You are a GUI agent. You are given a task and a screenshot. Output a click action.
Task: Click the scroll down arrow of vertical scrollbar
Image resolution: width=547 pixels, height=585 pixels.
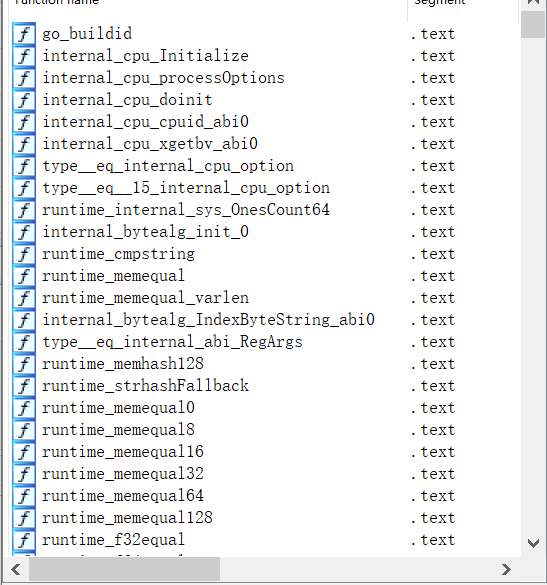(533, 543)
